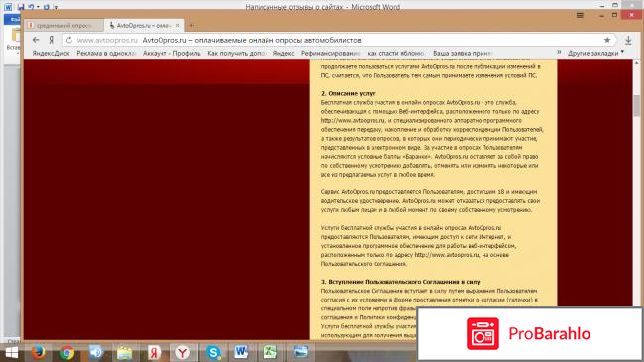
Task: Click the scrollbar up arrow
Action: coord(637,63)
